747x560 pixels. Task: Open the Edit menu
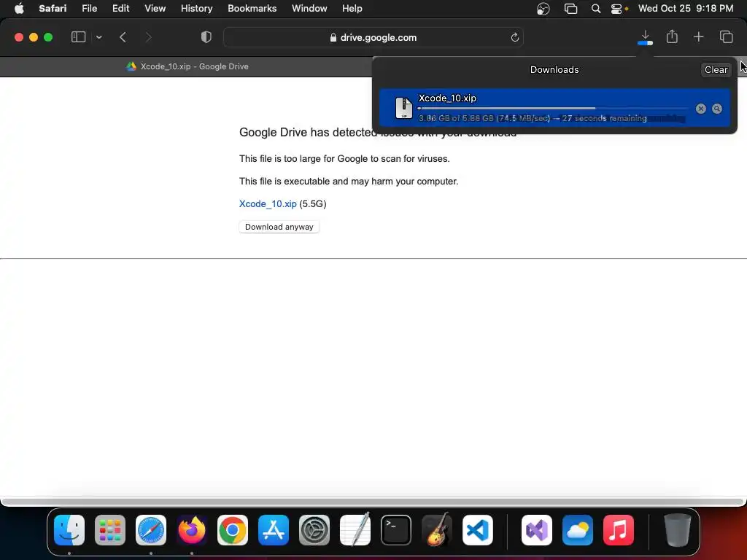tap(120, 9)
